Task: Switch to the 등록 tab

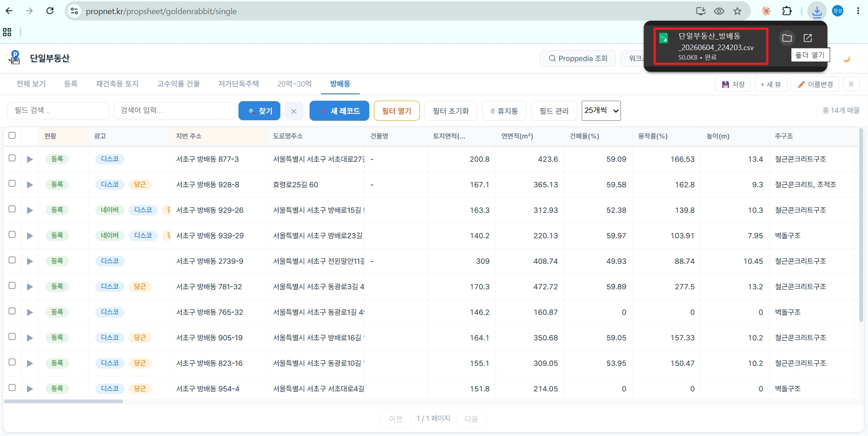Action: pos(71,84)
